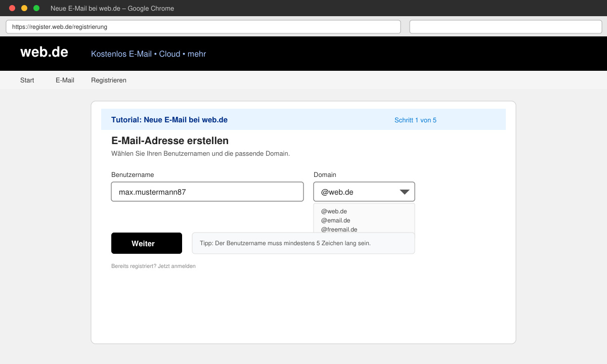This screenshot has height=364, width=607.
Task: Open the E-Mail navigation item
Action: (x=65, y=80)
